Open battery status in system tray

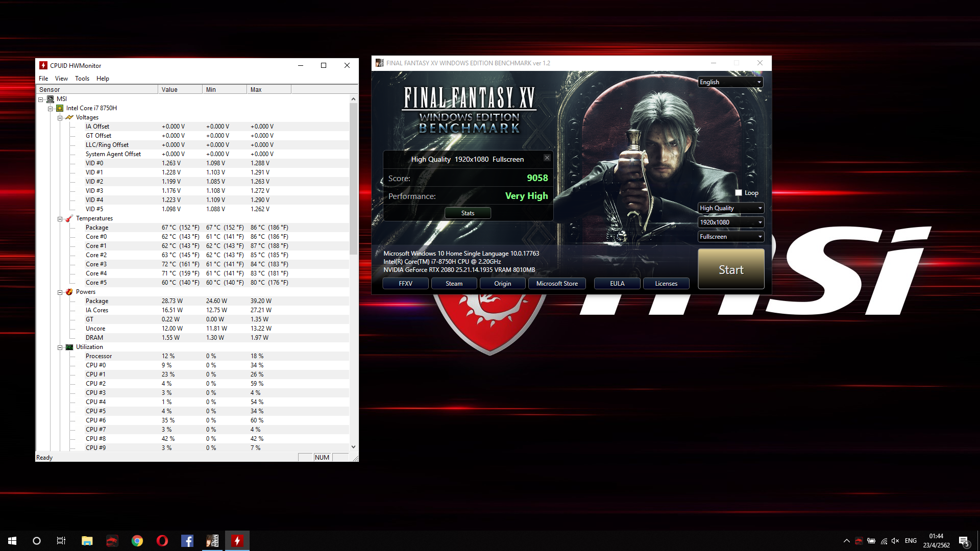(871, 541)
